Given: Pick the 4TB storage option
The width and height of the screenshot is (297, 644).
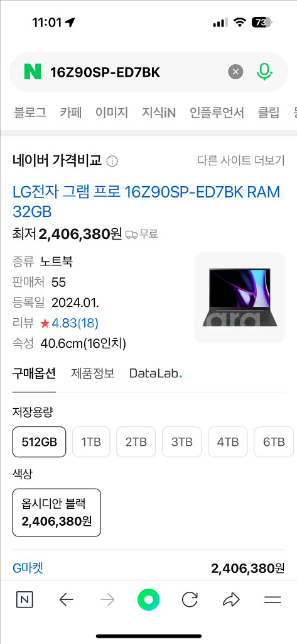Looking at the screenshot, I should [228, 442].
